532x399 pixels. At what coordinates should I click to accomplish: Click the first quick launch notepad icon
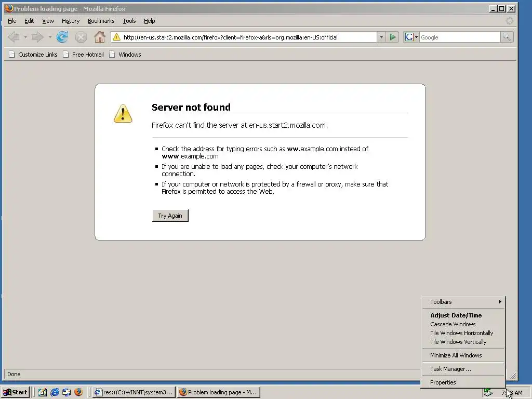43,392
